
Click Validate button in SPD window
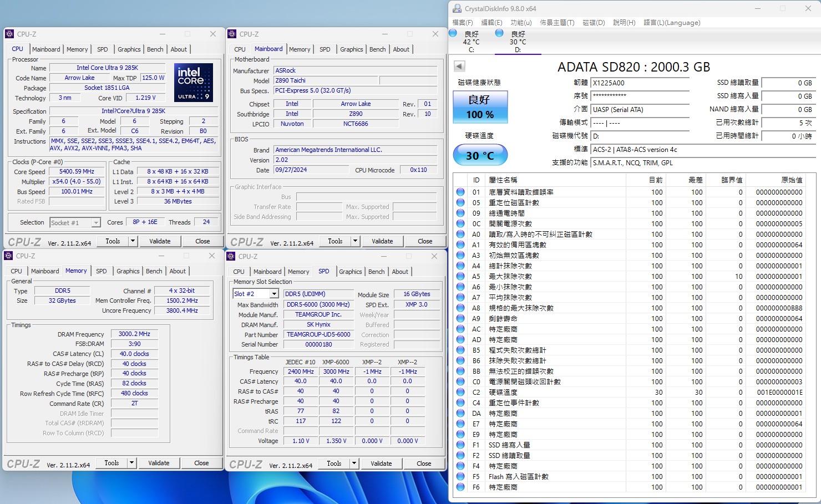[x=381, y=464]
